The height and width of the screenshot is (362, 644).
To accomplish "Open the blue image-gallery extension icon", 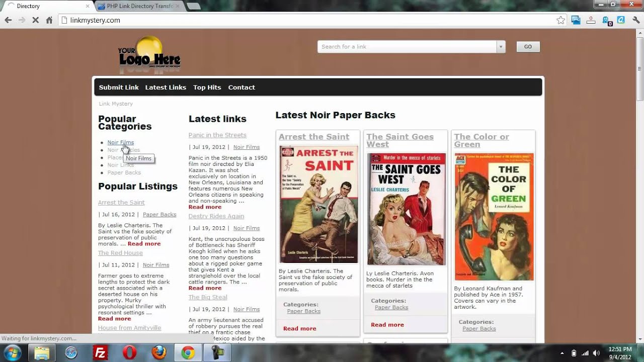I will click(x=576, y=20).
